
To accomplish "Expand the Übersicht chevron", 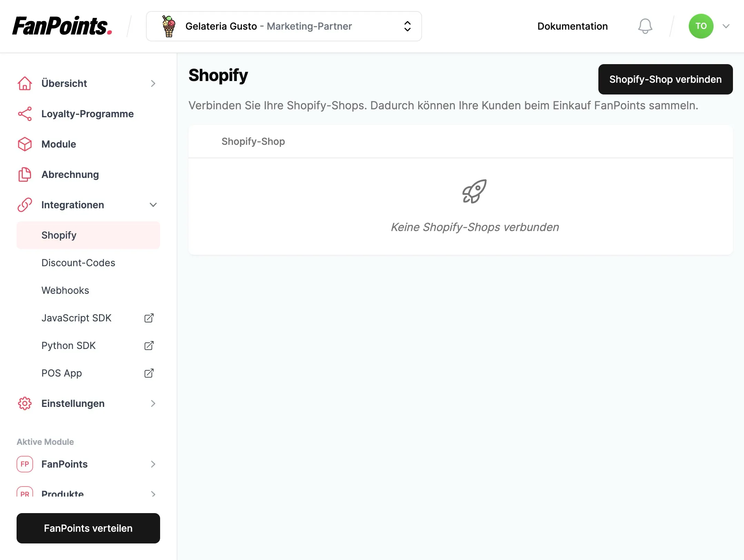I will [153, 83].
